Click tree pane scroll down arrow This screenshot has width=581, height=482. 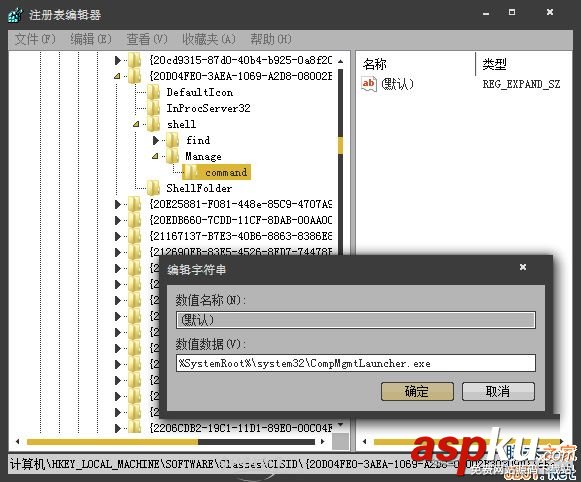(x=341, y=425)
